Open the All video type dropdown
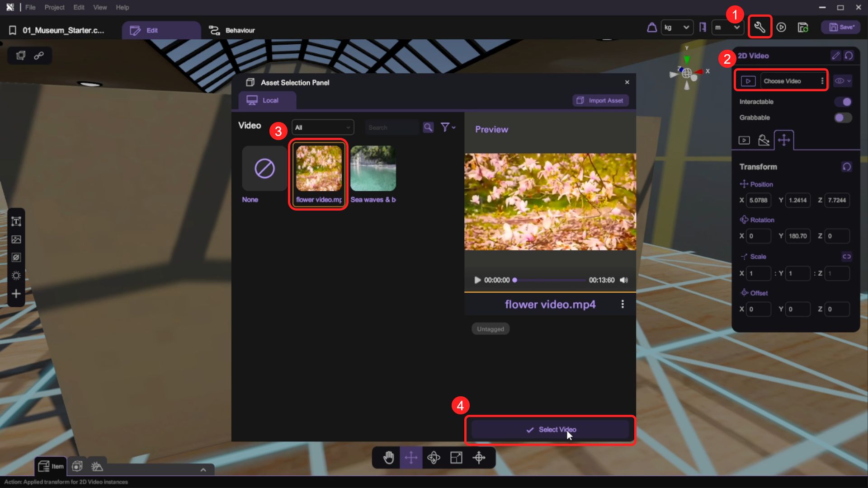Viewport: 868px width, 488px height. (323, 127)
